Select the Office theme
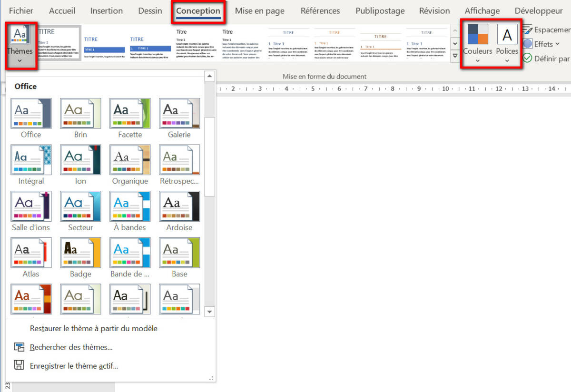 pos(30,113)
